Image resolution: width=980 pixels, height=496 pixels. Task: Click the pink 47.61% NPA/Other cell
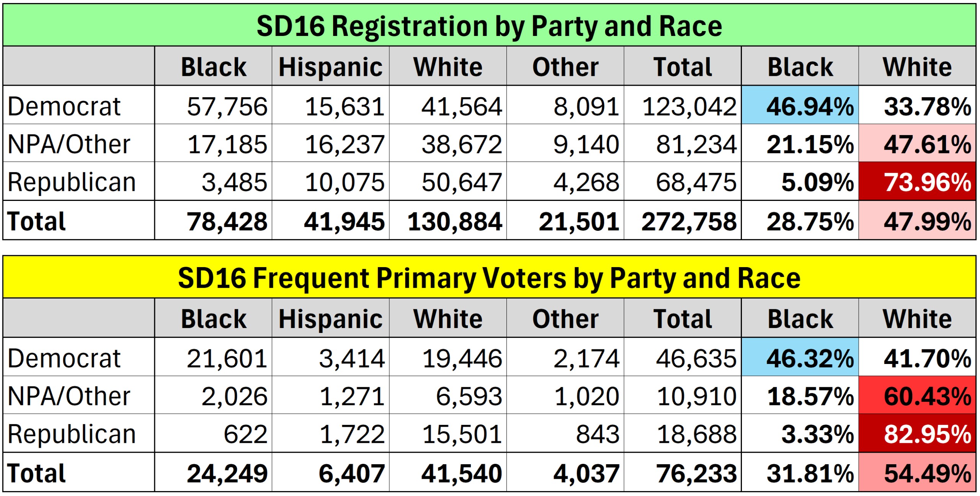point(917,143)
